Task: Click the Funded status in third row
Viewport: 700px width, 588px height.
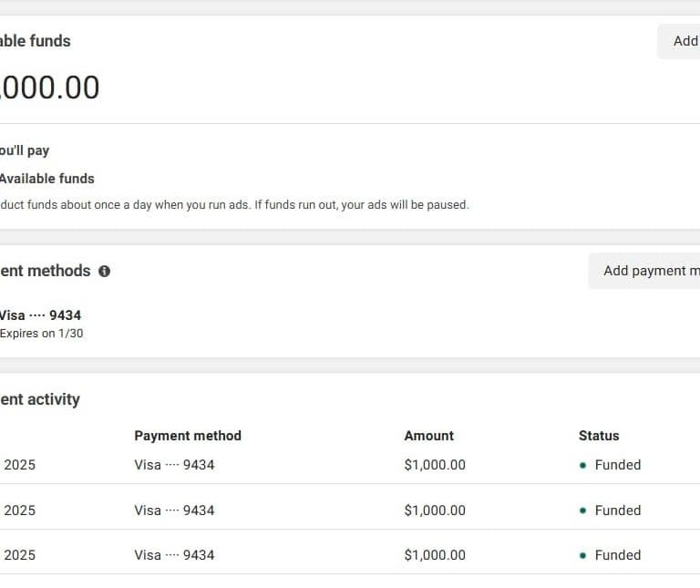Action: [x=617, y=555]
